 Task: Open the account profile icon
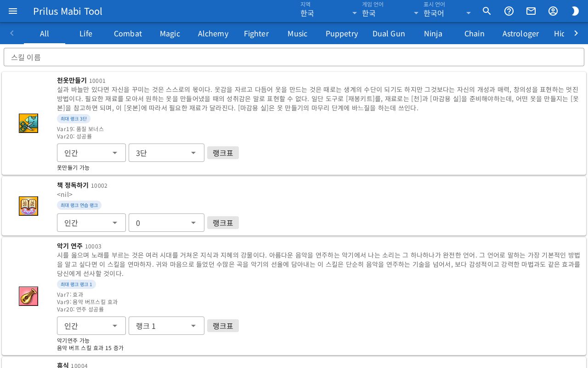pyautogui.click(x=553, y=11)
